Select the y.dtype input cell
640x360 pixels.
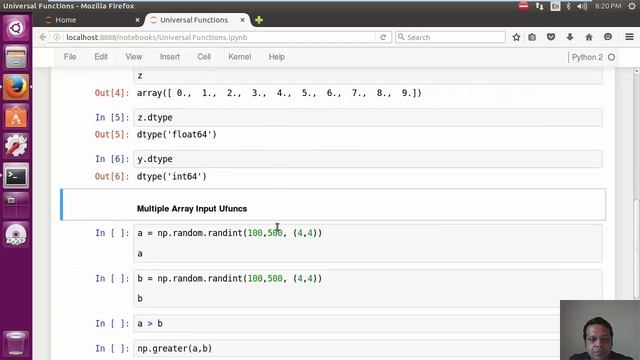(x=368, y=159)
